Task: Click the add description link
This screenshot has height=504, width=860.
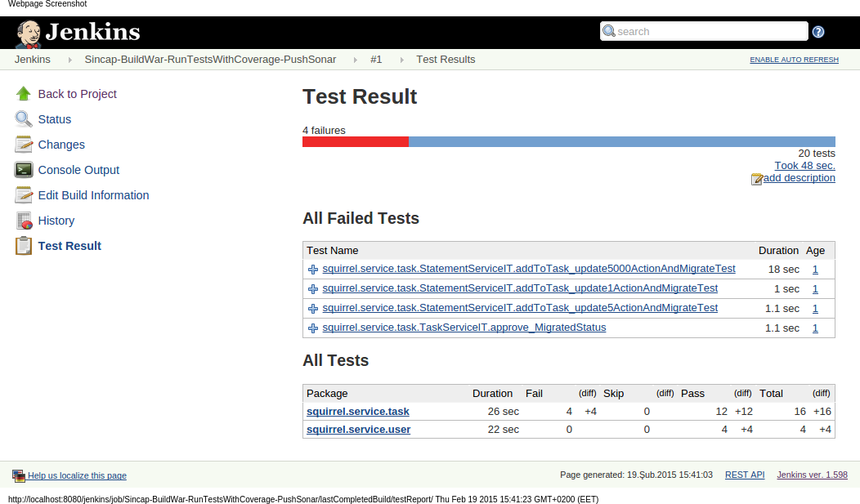Action: 799,178
